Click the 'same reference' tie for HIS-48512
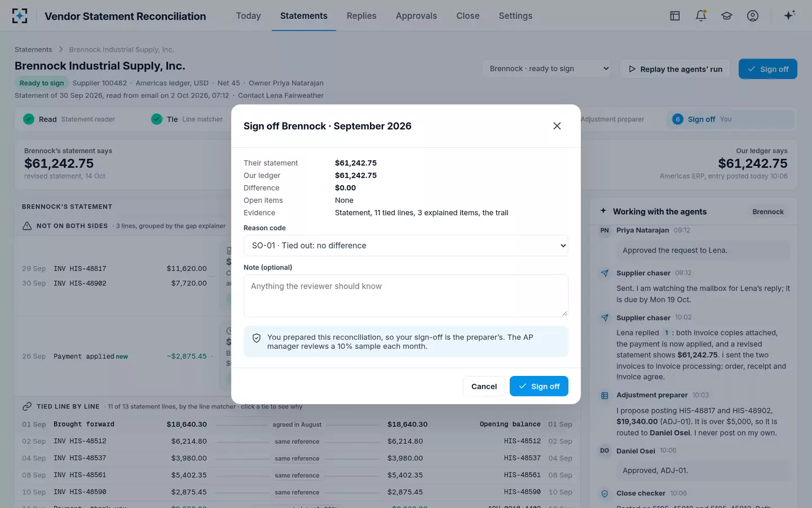Image resolution: width=812 pixels, height=508 pixels. [297, 441]
